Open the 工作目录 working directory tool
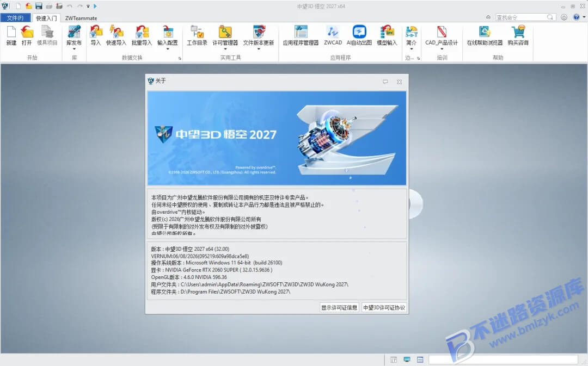The width and height of the screenshot is (588, 366). tap(197, 32)
